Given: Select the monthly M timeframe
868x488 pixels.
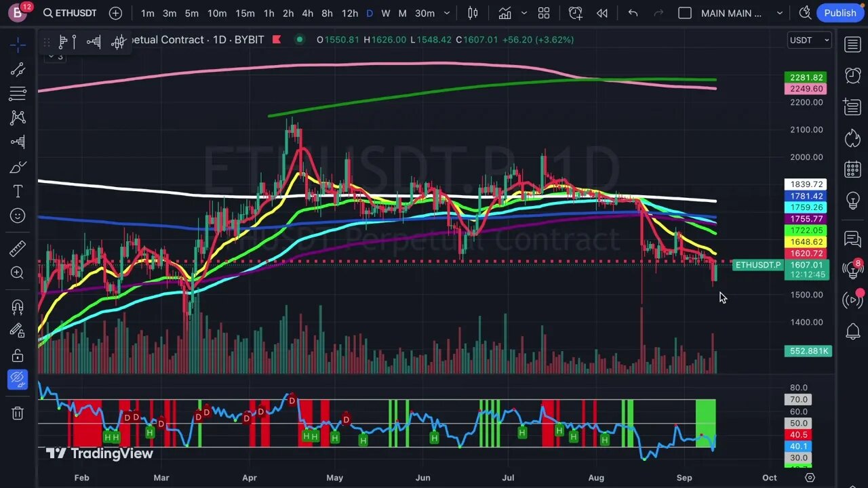Looking at the screenshot, I should (403, 13).
